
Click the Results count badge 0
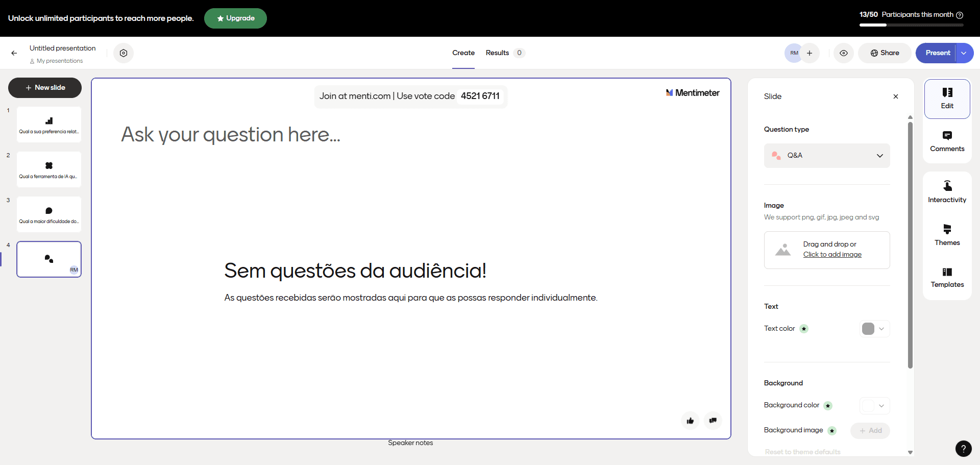tap(519, 53)
